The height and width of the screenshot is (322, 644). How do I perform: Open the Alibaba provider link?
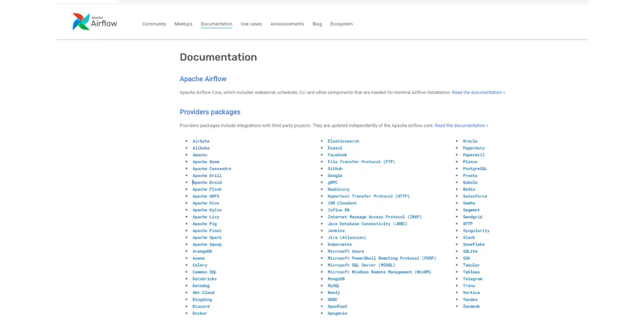point(201,148)
